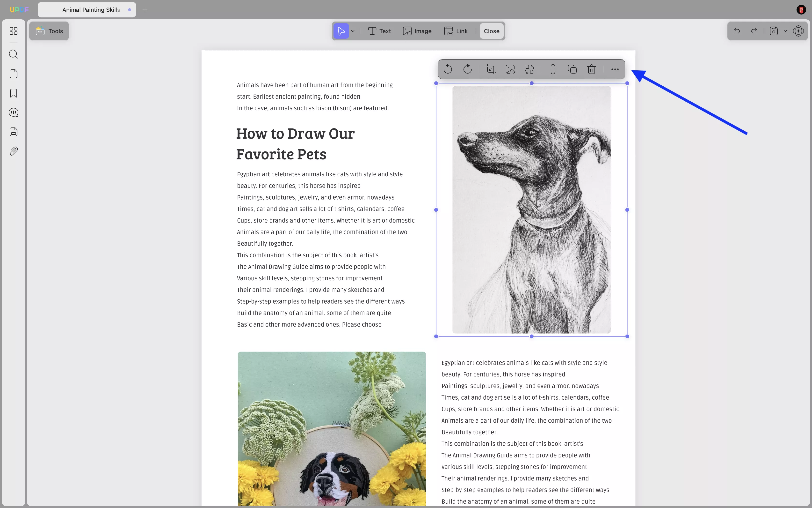The width and height of the screenshot is (812, 508).
Task: Select the crop image tool
Action: tap(491, 69)
